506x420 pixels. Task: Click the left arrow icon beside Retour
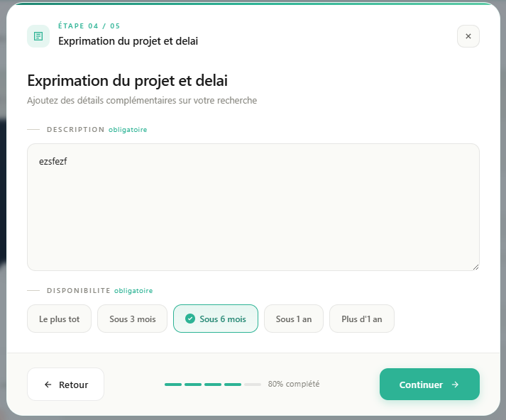coord(48,385)
